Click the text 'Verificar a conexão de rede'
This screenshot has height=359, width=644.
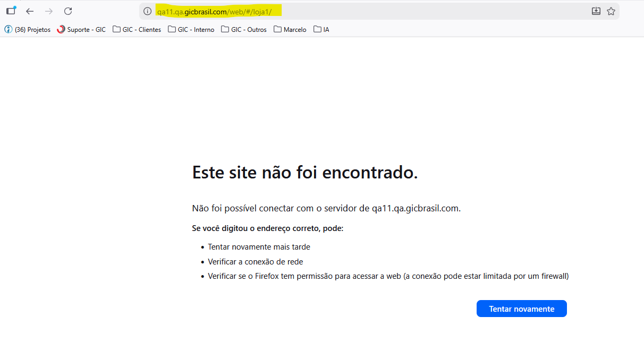pyautogui.click(x=256, y=262)
